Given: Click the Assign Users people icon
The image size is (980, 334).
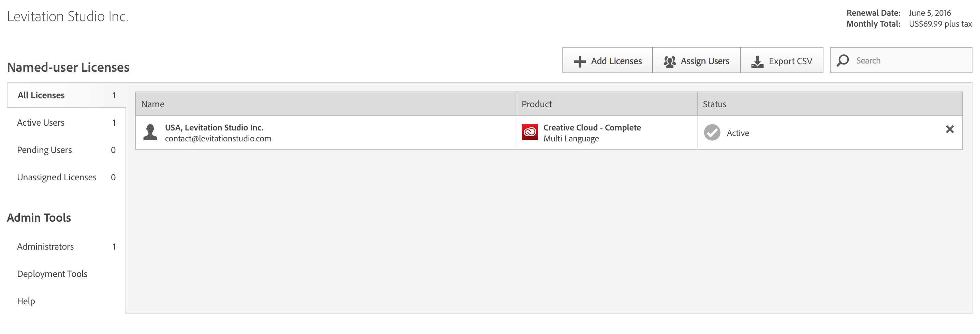Looking at the screenshot, I should [670, 61].
